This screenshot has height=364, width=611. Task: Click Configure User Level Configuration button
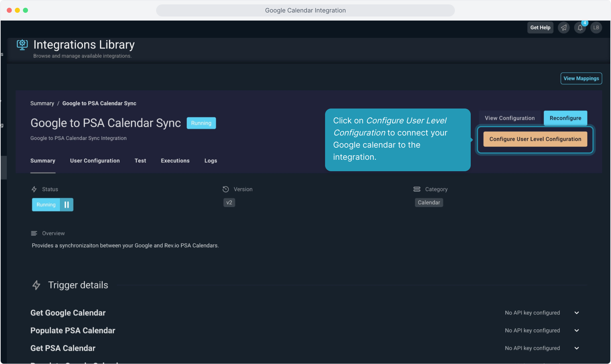(535, 139)
